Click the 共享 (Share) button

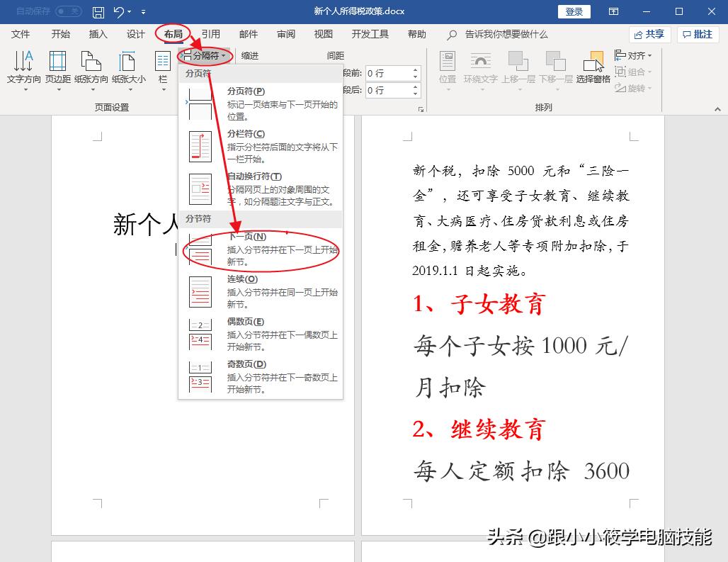[x=649, y=34]
